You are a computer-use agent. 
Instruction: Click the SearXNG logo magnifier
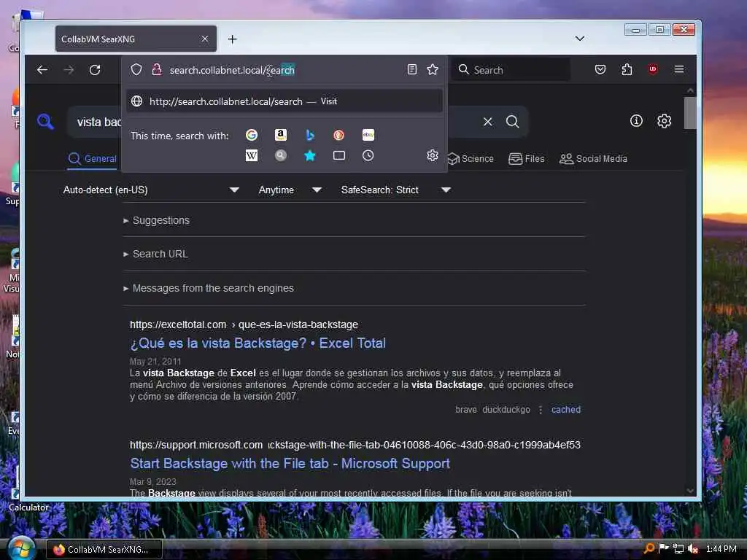click(45, 122)
